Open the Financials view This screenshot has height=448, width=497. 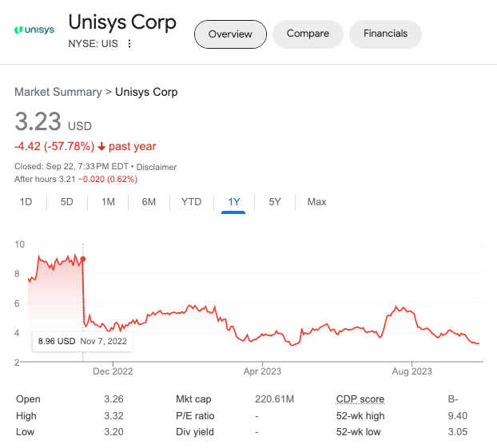click(x=385, y=34)
